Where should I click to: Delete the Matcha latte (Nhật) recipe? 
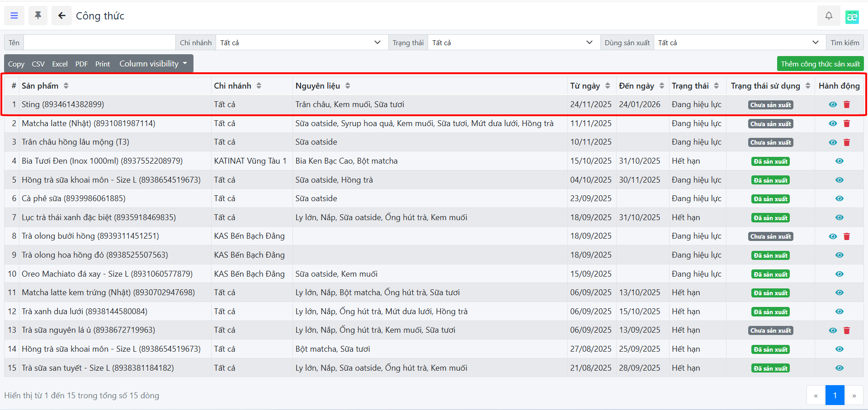pos(846,123)
